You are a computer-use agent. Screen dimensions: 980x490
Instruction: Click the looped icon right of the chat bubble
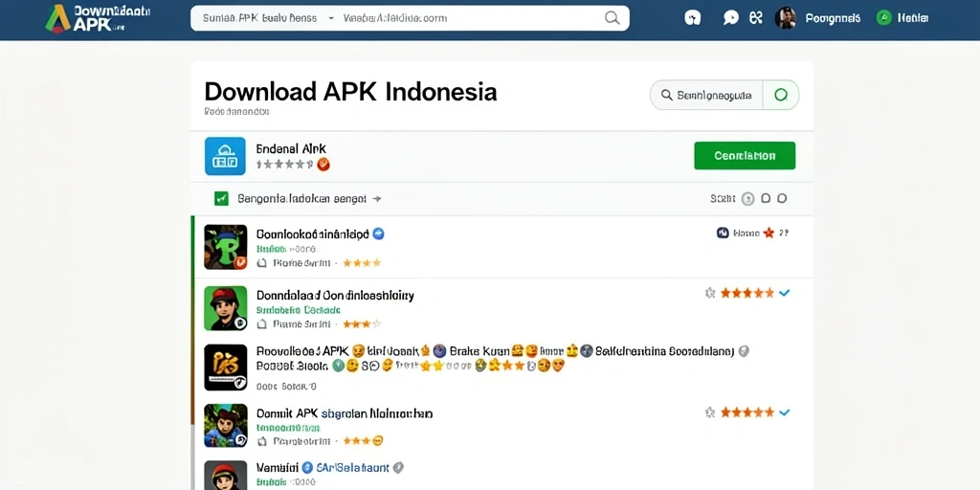coord(756,18)
